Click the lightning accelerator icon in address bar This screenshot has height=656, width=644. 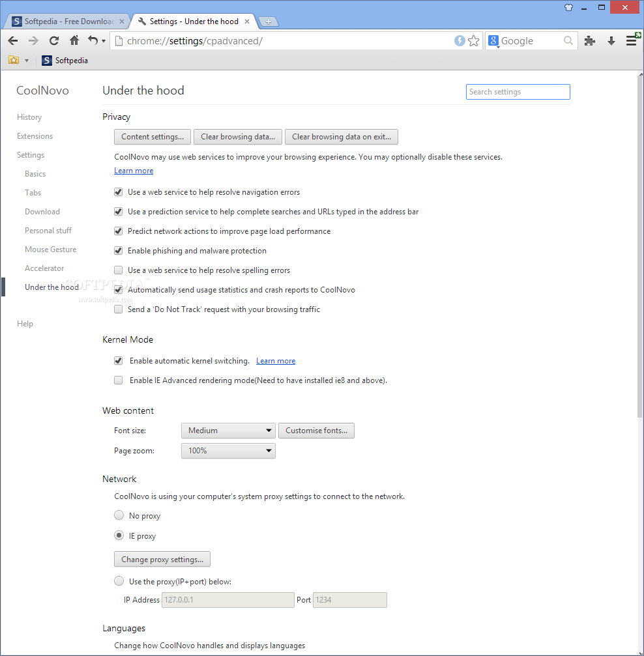460,40
